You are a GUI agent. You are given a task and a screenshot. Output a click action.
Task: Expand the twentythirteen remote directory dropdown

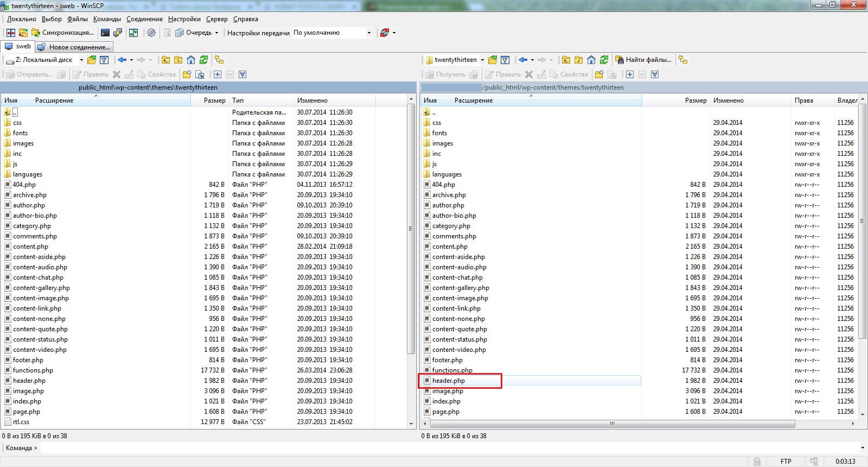click(482, 60)
